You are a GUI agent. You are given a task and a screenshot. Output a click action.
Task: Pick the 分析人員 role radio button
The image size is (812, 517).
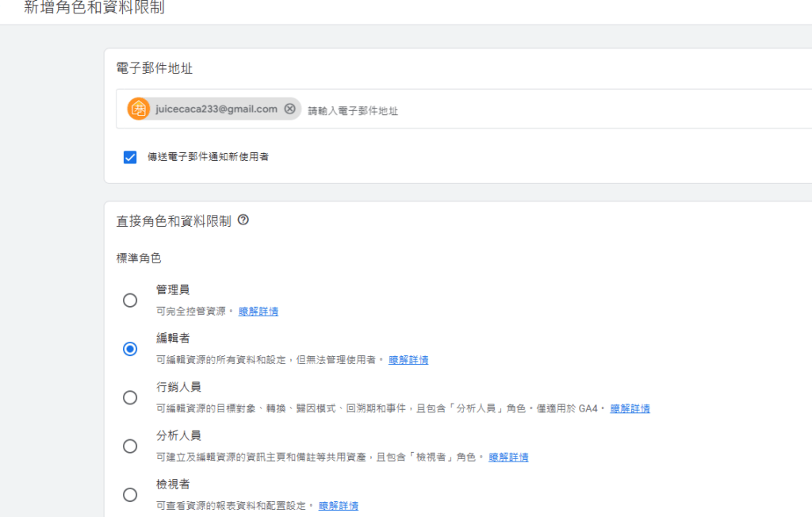[x=130, y=446]
